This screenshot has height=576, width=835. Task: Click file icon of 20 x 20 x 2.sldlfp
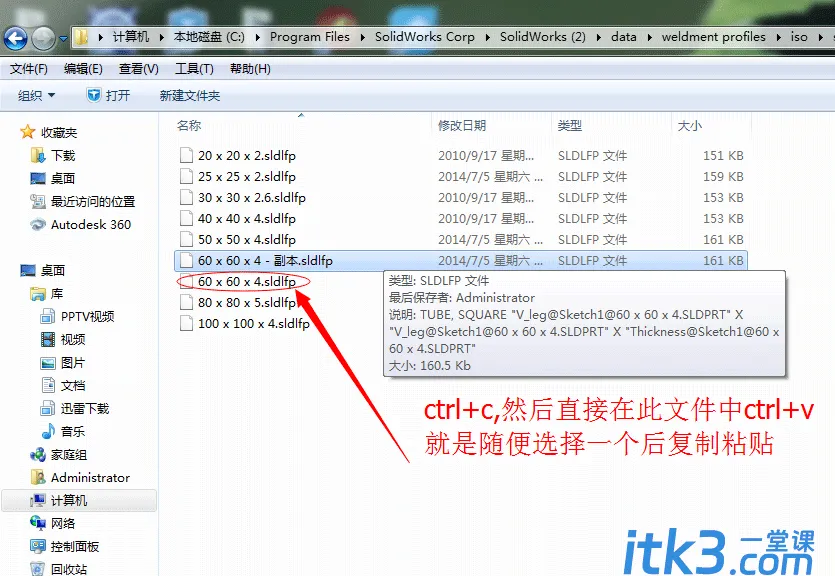point(186,155)
